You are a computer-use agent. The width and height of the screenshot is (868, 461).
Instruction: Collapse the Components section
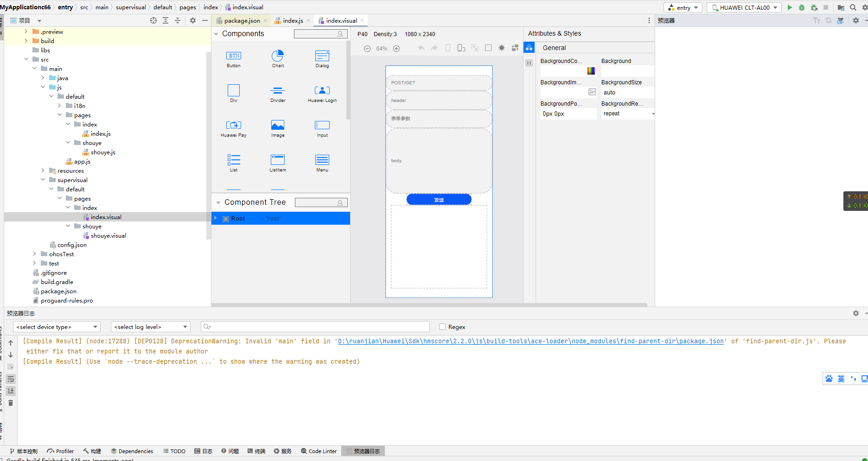pyautogui.click(x=217, y=34)
